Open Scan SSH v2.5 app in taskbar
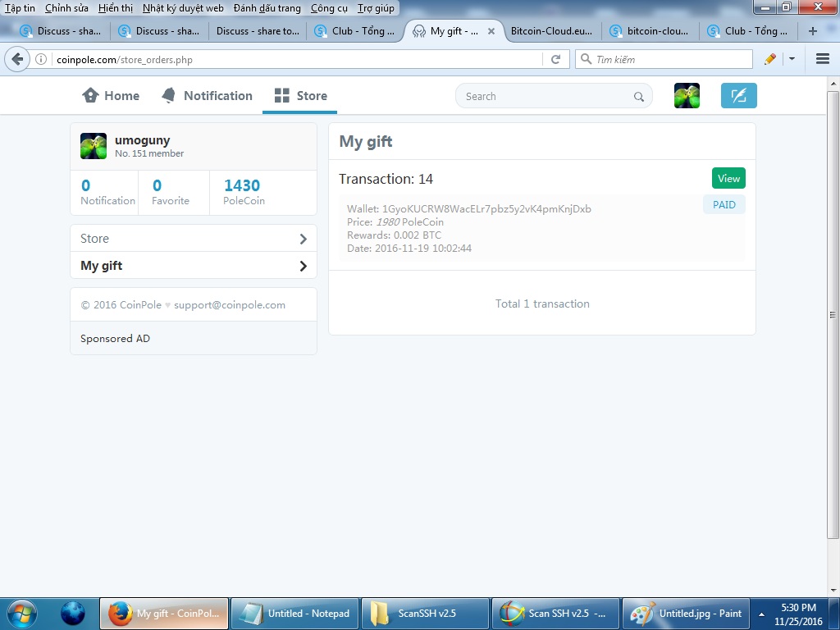This screenshot has height=630, width=840. 555,614
